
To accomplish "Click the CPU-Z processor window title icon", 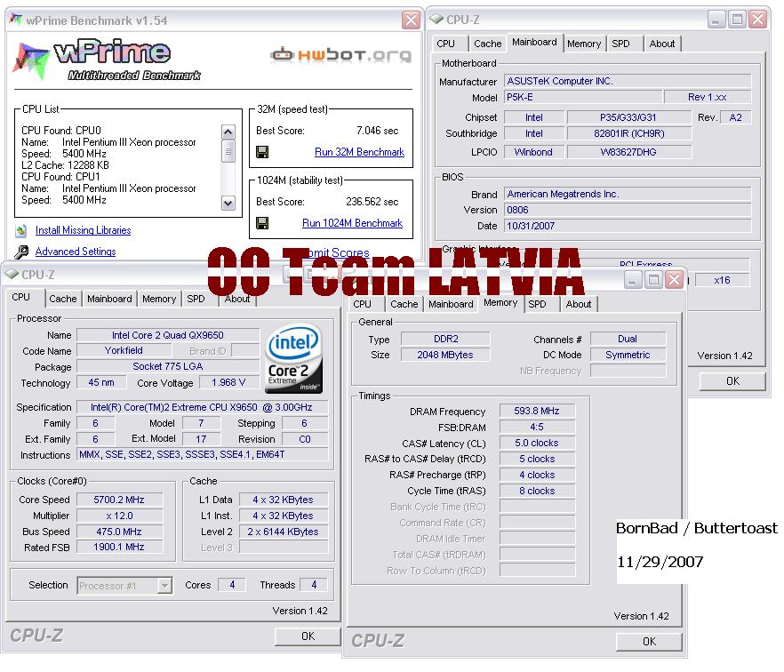I will 12,274.
